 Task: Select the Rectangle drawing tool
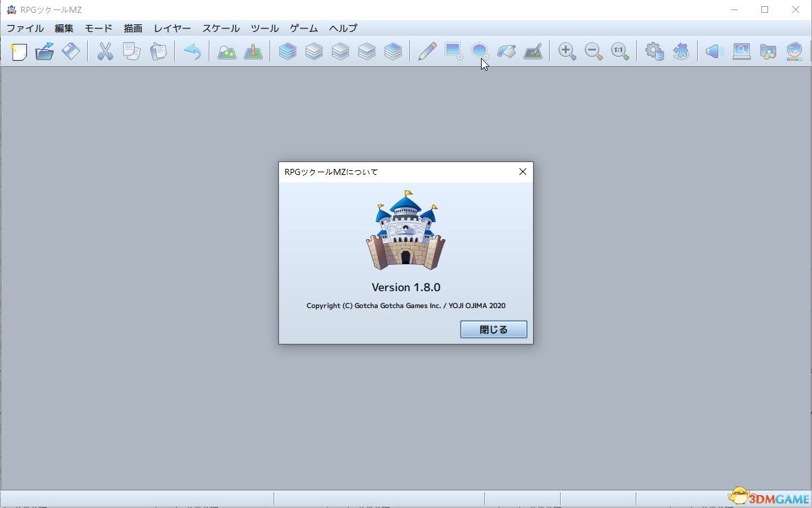pos(453,51)
